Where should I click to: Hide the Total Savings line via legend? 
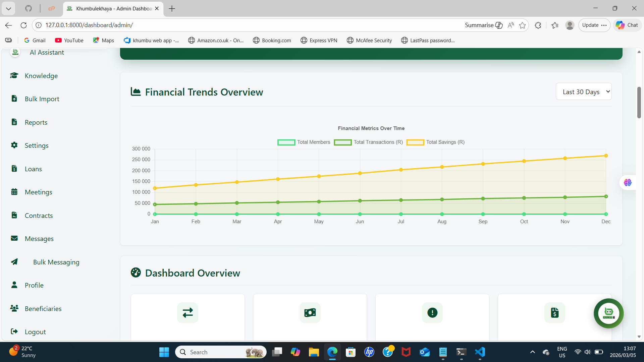(435, 142)
